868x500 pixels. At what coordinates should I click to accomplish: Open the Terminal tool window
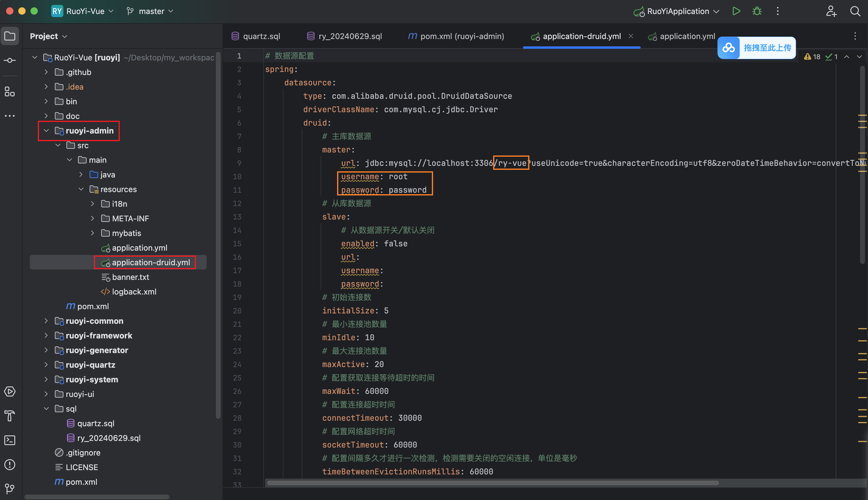10,440
